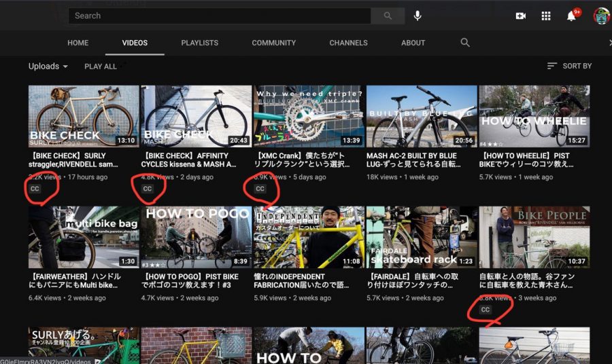Screen dimensions: 612x364
Task: Open the ABOUT tab
Action: pos(413,43)
